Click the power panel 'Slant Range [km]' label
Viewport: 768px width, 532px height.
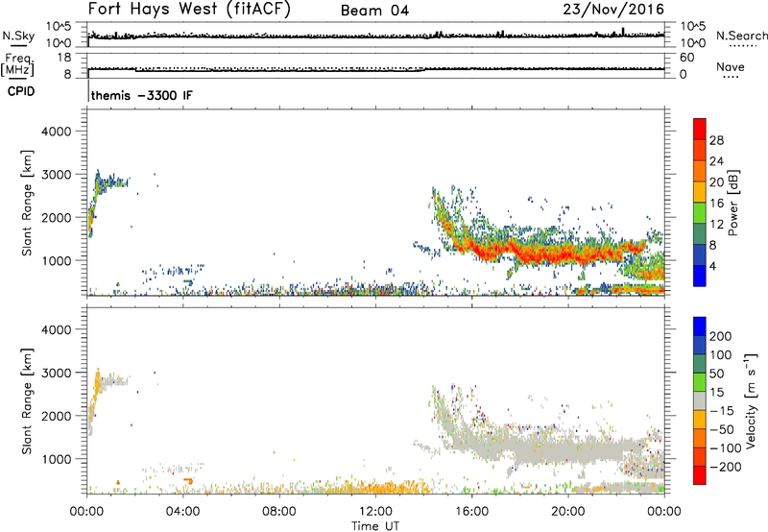[27, 203]
